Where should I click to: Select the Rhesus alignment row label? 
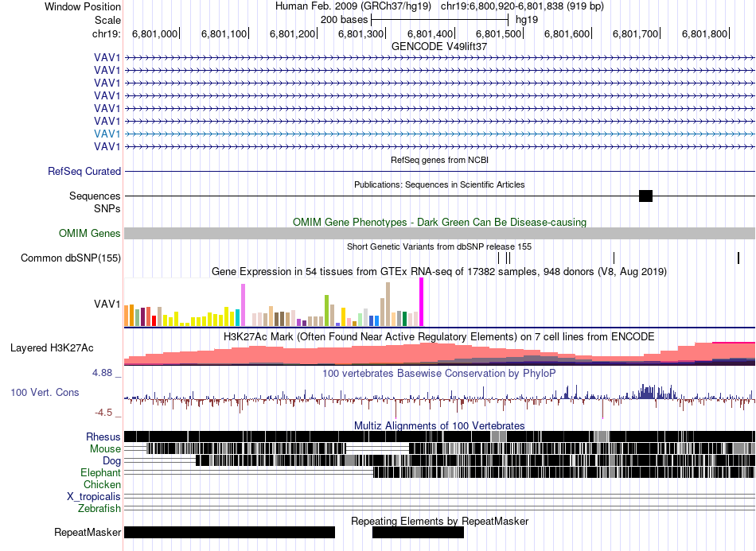coord(103,437)
